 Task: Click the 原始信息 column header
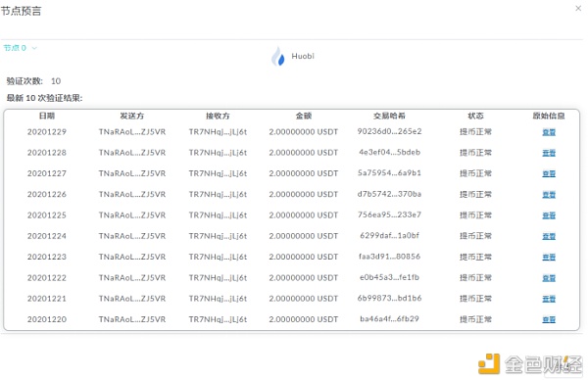[549, 116]
